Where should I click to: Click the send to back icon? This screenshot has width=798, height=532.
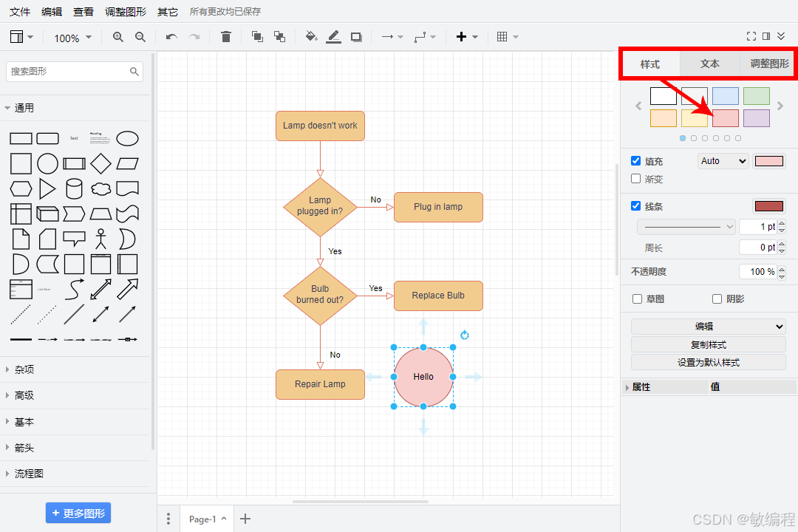(279, 37)
